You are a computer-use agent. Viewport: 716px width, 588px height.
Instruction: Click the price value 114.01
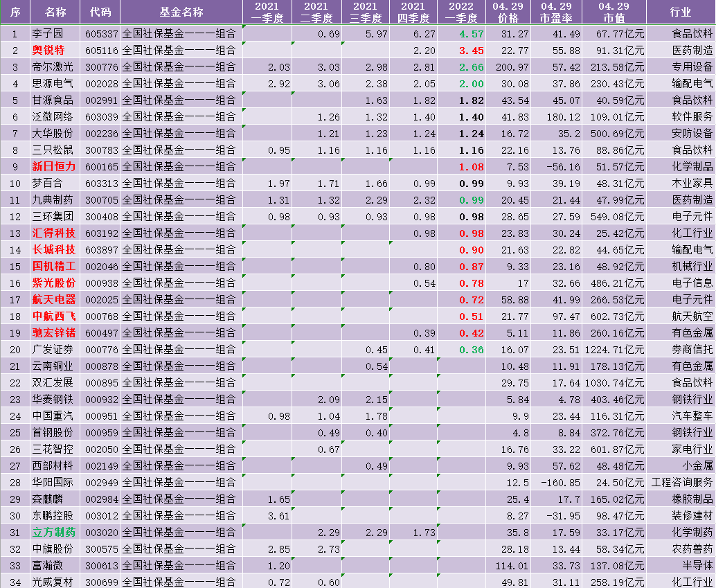(x=512, y=566)
